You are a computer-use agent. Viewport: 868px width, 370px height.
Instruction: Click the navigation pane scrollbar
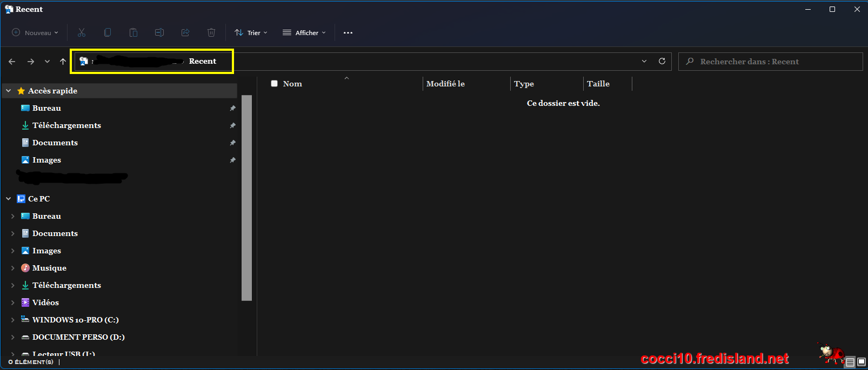tap(247, 198)
